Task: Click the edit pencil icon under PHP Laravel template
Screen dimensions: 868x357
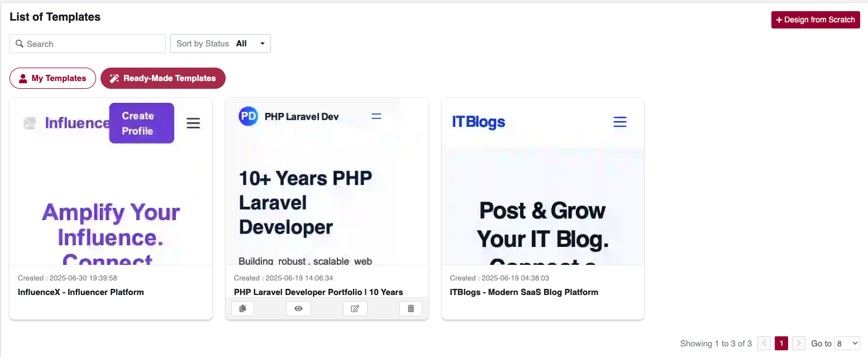Action: pos(355,308)
